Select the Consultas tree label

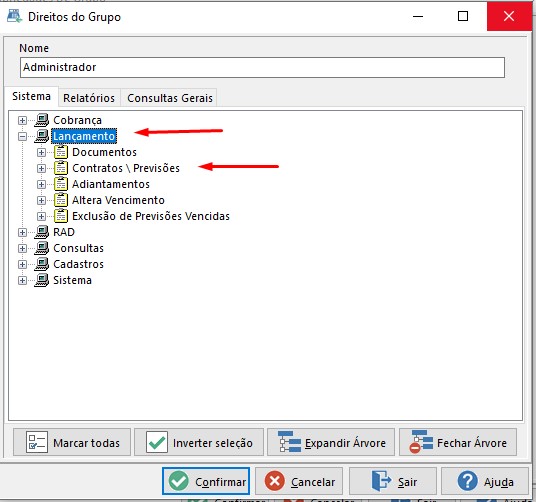[79, 248]
